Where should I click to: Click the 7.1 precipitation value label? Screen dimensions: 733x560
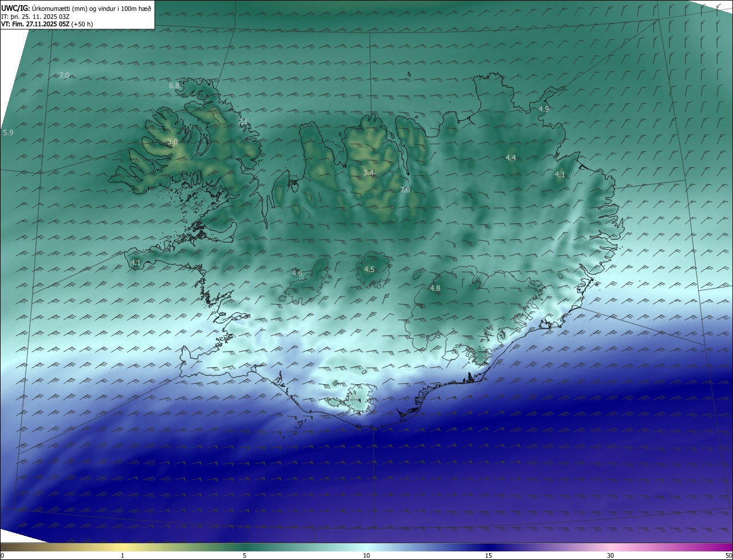[x=243, y=121]
